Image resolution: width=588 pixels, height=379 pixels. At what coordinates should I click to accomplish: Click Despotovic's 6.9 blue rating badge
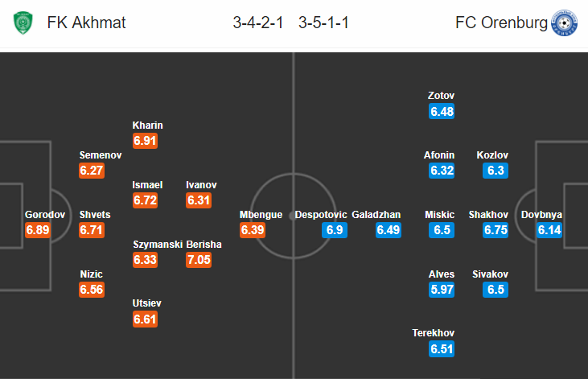[335, 230]
